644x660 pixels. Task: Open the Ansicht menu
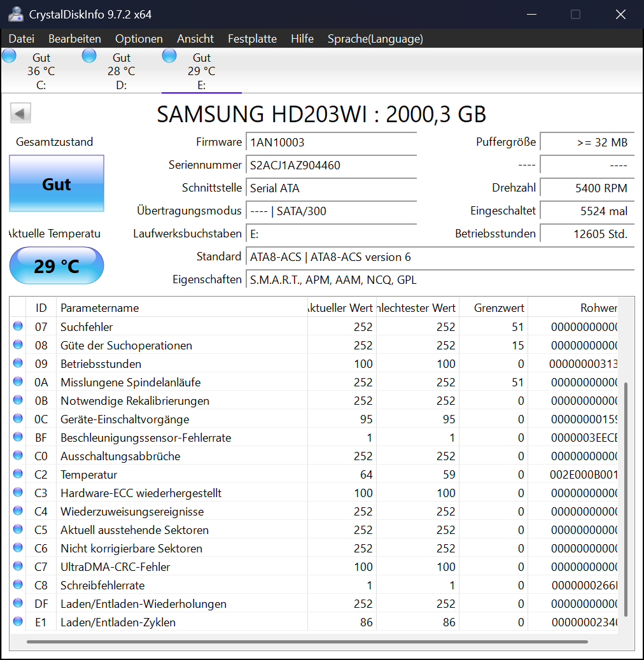coord(195,39)
